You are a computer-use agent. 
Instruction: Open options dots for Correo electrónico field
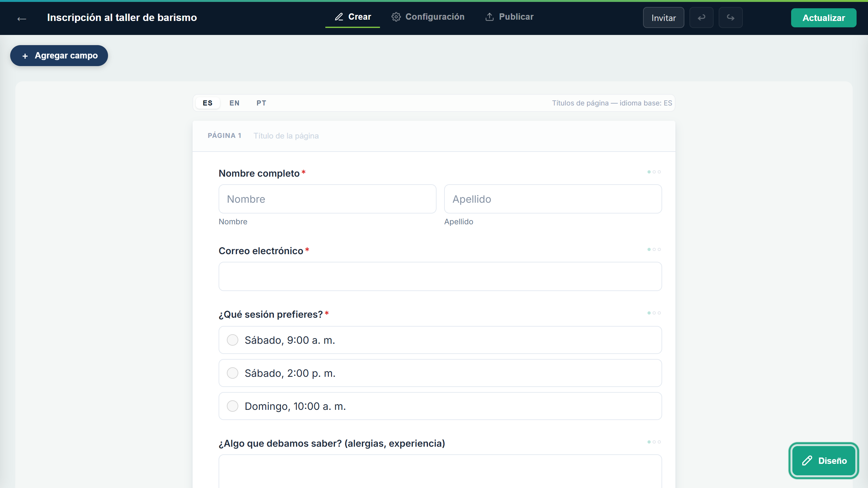(x=654, y=249)
